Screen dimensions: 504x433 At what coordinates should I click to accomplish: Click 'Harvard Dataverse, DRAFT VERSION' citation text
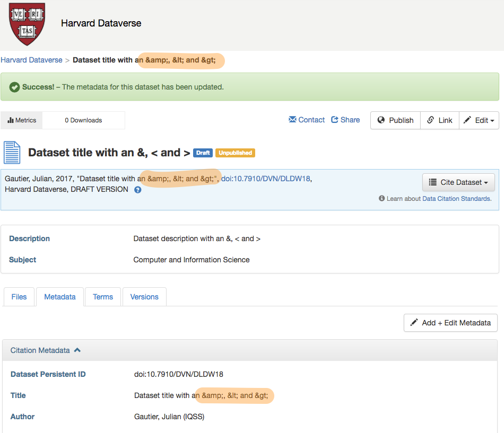coord(66,189)
